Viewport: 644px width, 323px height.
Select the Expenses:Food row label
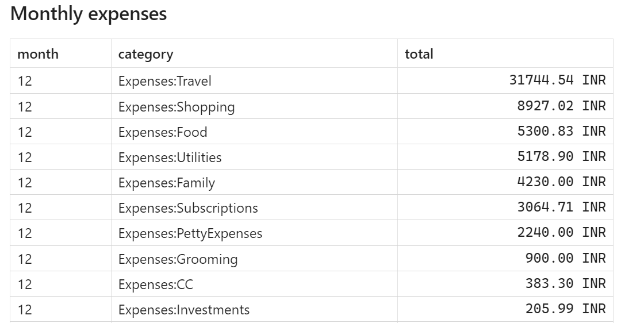click(x=163, y=132)
